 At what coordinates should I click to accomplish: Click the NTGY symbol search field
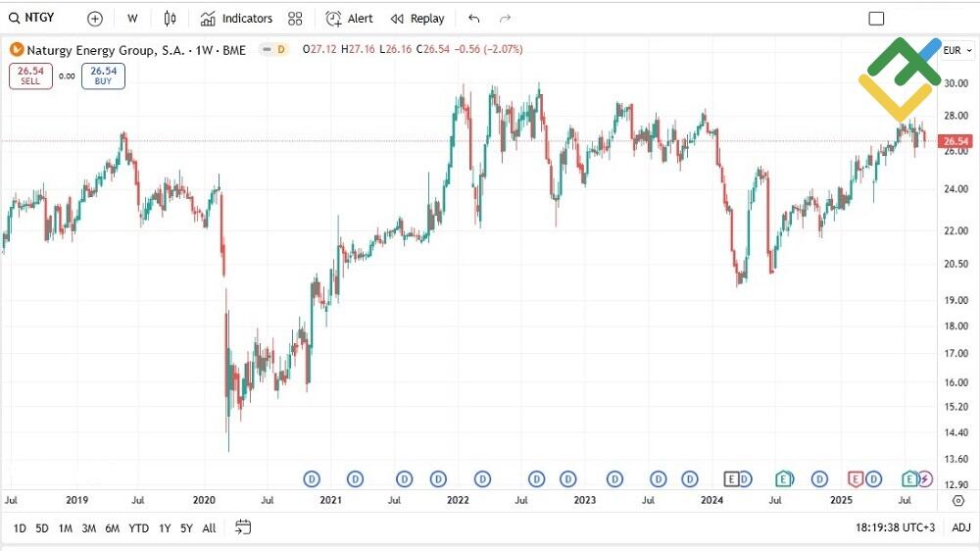pos(39,19)
